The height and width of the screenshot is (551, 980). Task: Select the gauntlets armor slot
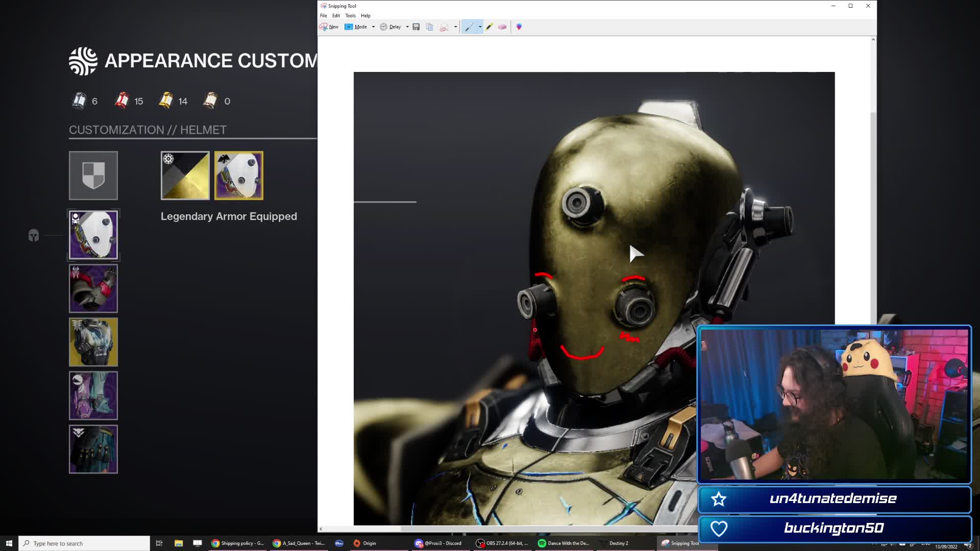pyautogui.click(x=93, y=288)
